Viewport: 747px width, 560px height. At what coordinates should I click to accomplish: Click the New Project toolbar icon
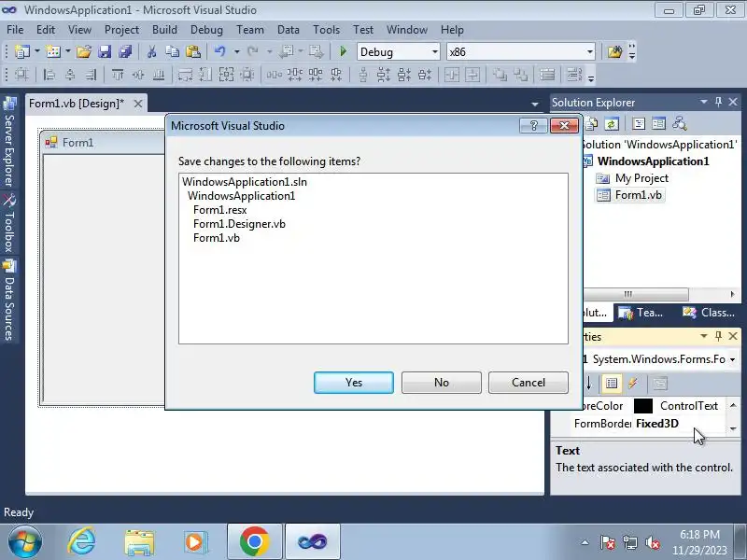point(21,51)
